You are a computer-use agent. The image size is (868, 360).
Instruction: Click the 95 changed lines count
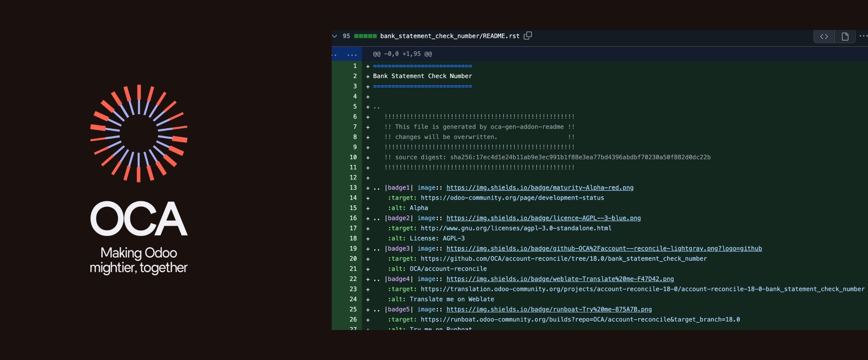pyautogui.click(x=346, y=36)
